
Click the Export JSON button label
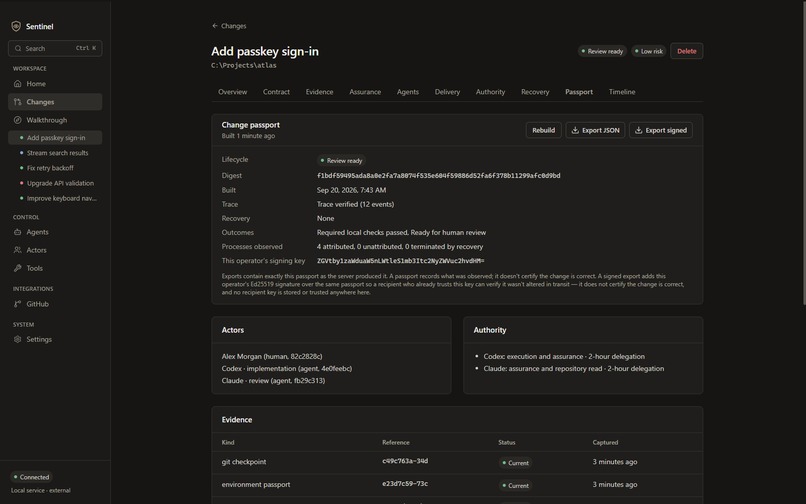tap(600, 130)
